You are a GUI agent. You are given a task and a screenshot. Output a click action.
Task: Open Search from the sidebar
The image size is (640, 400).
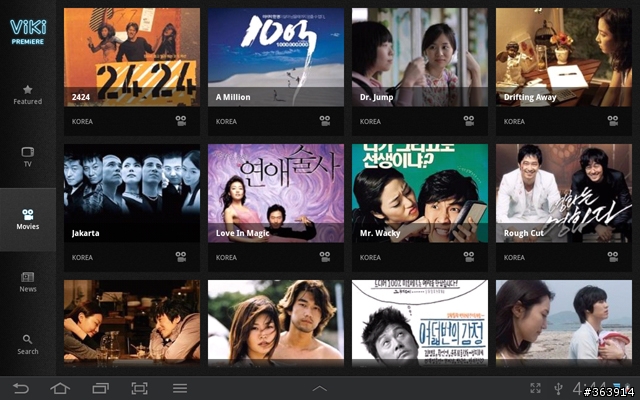pos(28,345)
